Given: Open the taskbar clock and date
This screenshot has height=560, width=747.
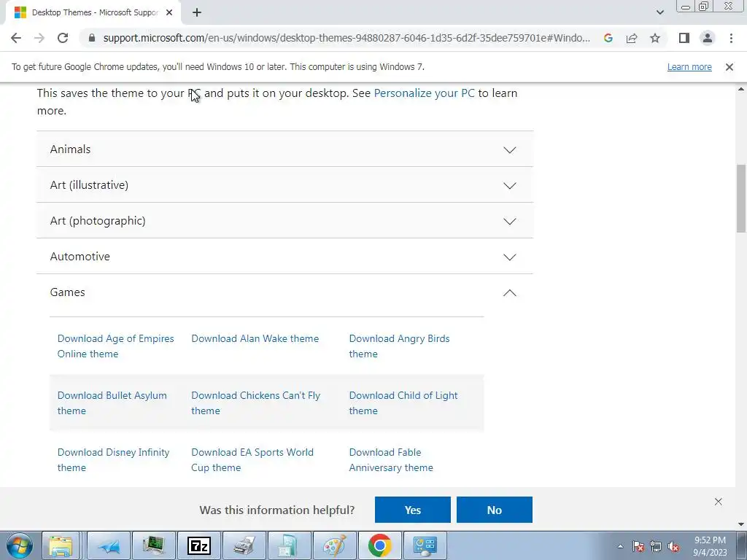Looking at the screenshot, I should (x=710, y=546).
